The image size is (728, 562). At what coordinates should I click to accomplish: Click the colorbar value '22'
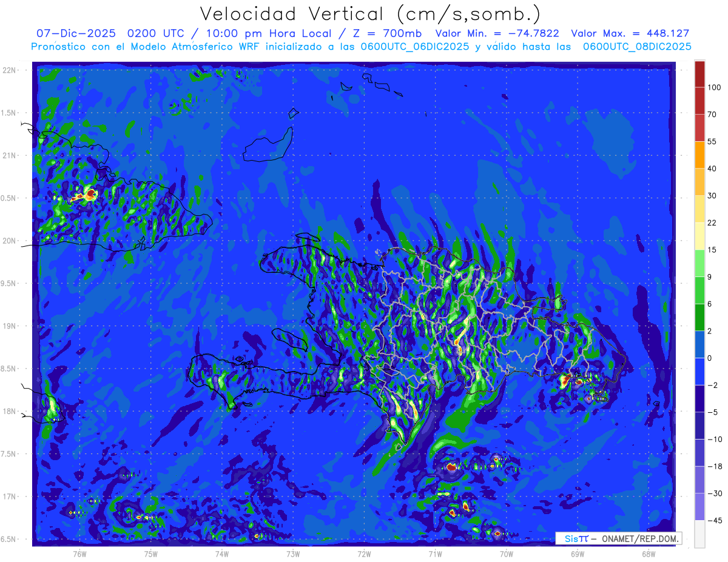pos(713,222)
